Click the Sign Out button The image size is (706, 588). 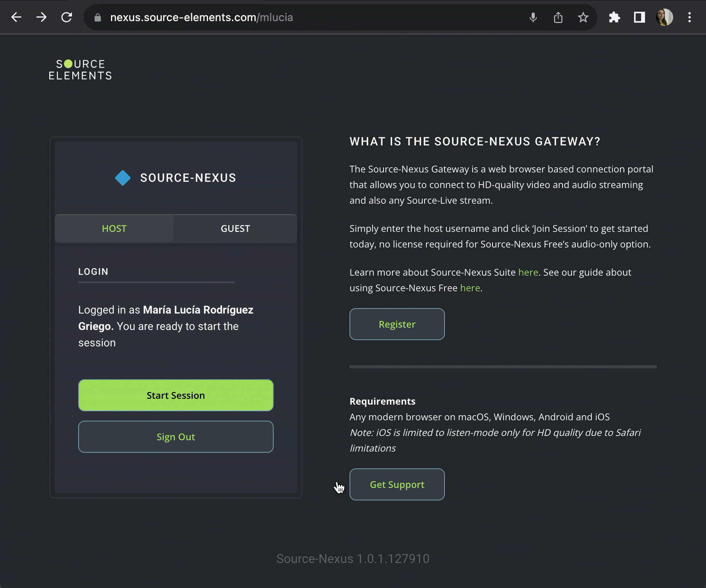click(176, 437)
